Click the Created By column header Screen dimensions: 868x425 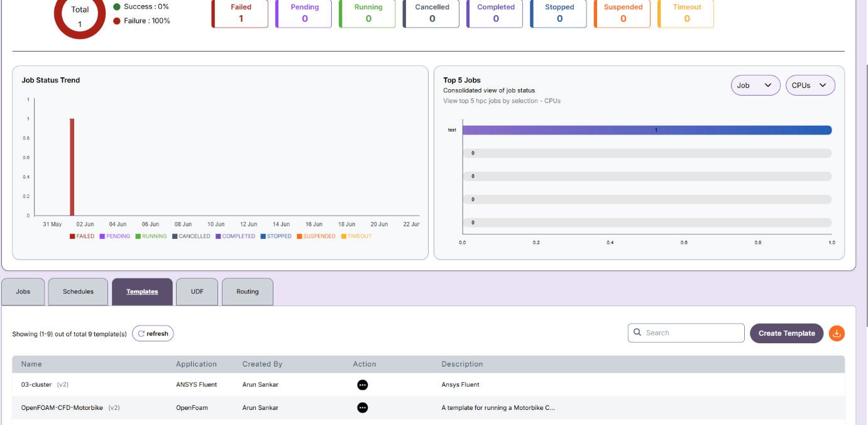pyautogui.click(x=262, y=364)
